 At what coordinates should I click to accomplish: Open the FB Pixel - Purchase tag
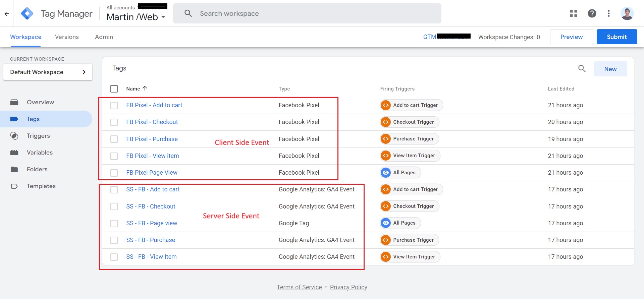[152, 139]
